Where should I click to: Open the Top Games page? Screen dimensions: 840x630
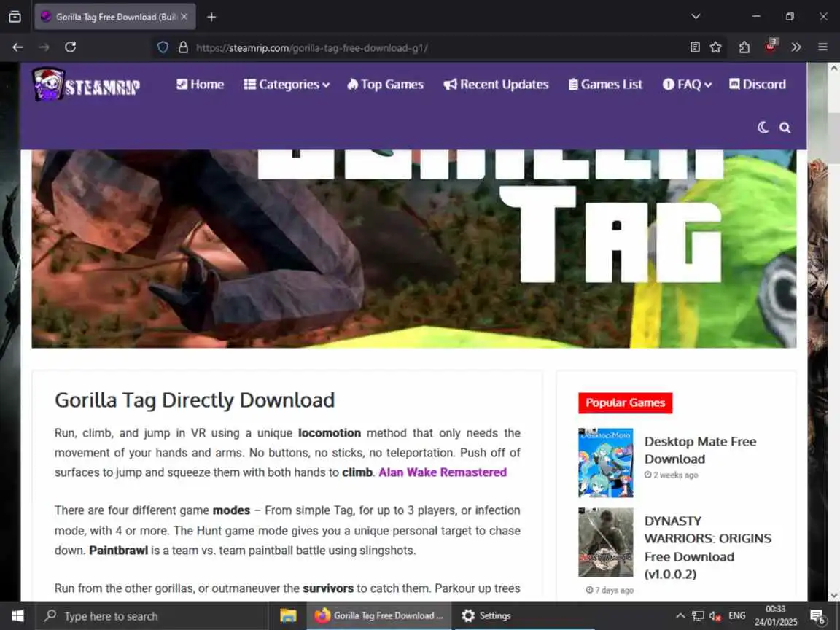pos(385,84)
